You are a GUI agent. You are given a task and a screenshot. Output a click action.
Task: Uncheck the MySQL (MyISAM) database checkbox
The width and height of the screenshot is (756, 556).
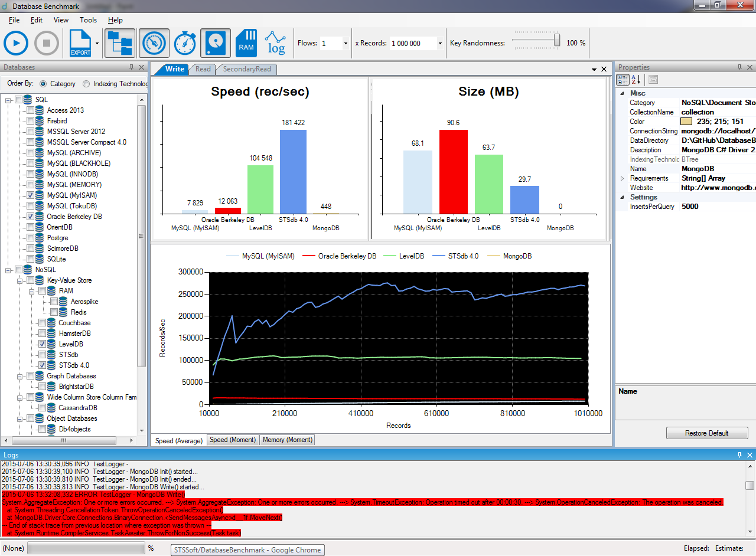pos(31,195)
